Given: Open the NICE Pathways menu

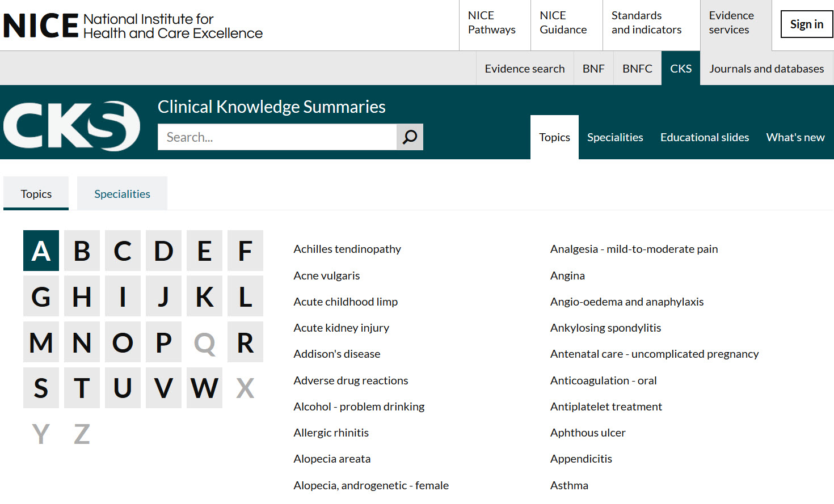Looking at the screenshot, I should pyautogui.click(x=491, y=23).
